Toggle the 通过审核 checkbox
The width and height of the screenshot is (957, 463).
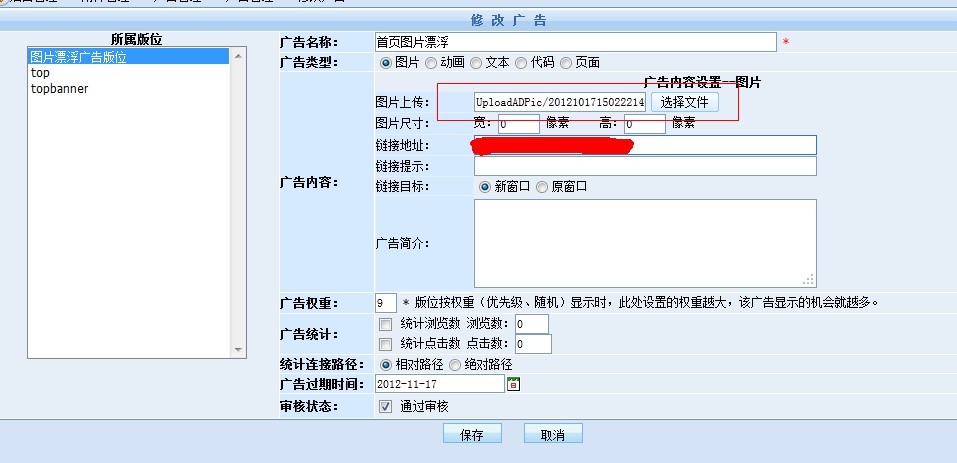[x=386, y=406]
